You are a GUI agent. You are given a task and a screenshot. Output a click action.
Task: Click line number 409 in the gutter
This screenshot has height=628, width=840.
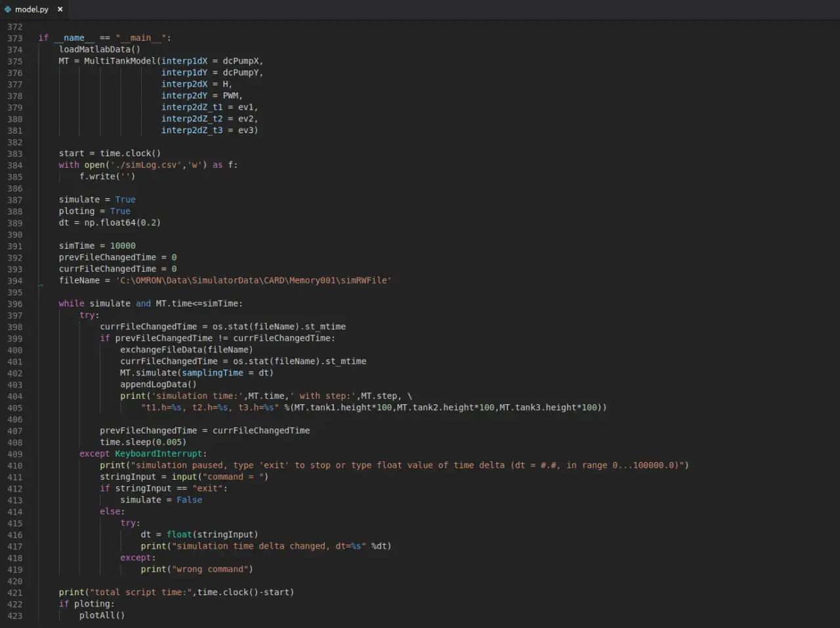[x=14, y=454]
